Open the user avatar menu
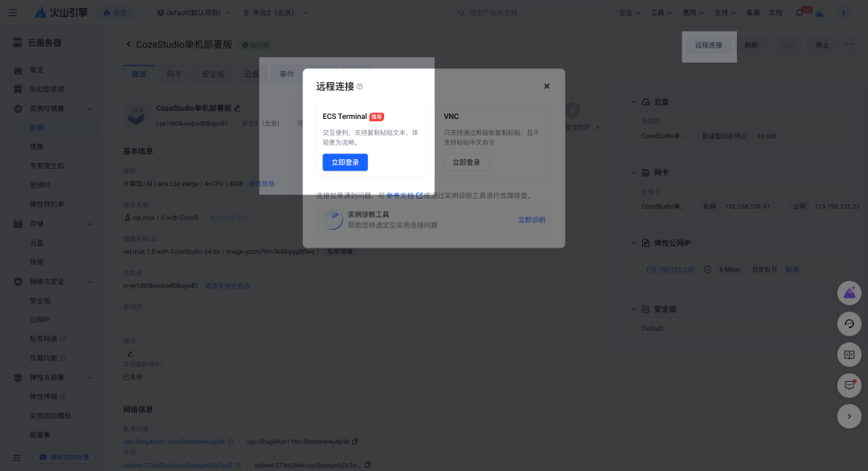Screen dimensions: 868x471 point(843,13)
